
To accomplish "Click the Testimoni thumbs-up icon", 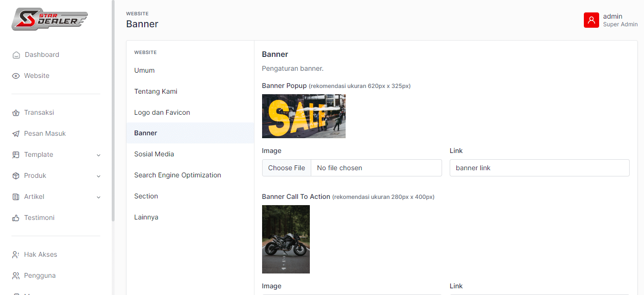I will click(x=16, y=218).
